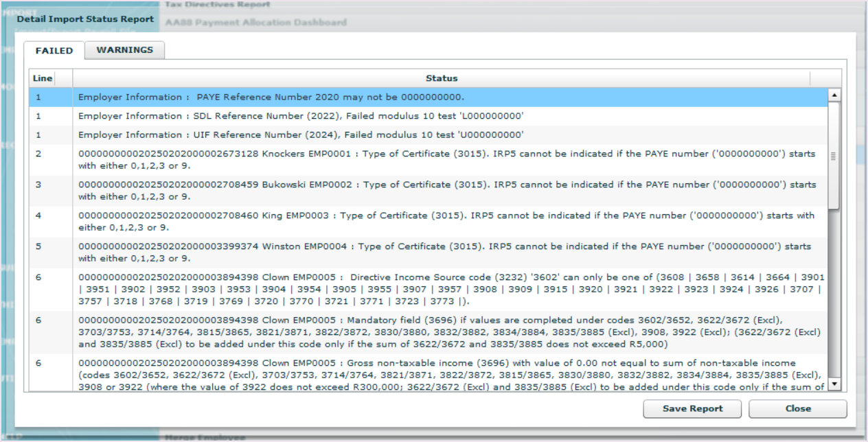Click the vertical scrollbar thumb
868x442 pixels.
pos(834,156)
